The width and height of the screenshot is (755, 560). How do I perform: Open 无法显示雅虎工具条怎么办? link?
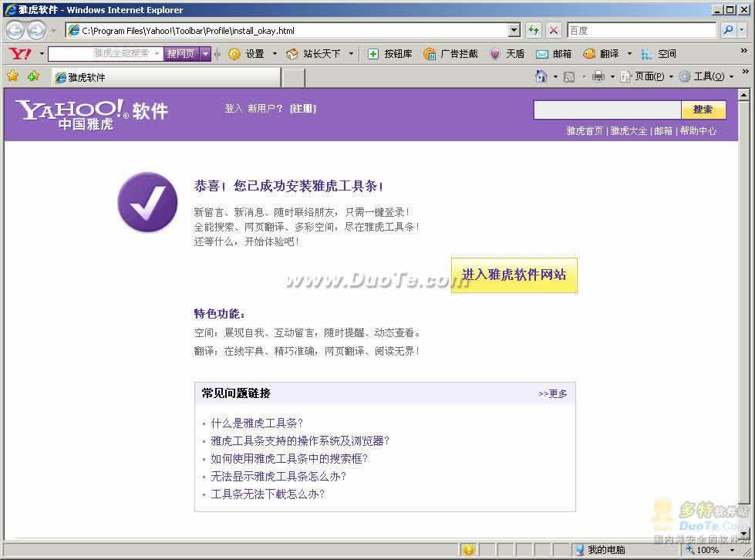278,477
